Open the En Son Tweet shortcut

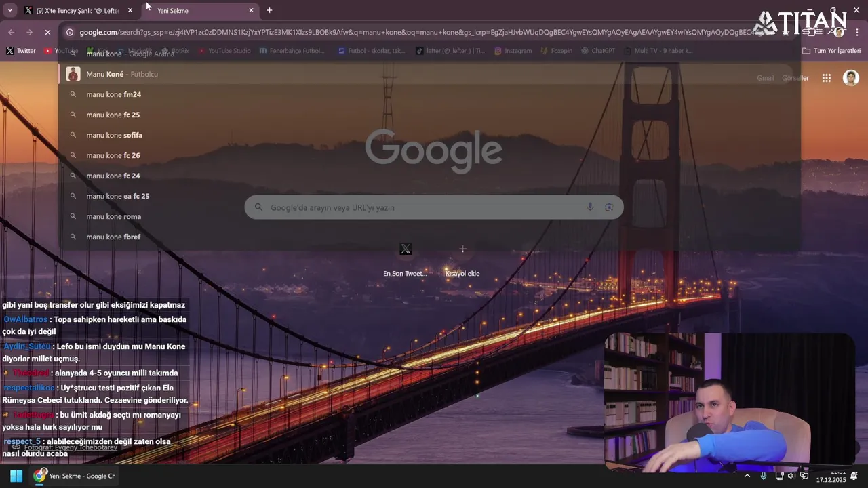(x=406, y=260)
